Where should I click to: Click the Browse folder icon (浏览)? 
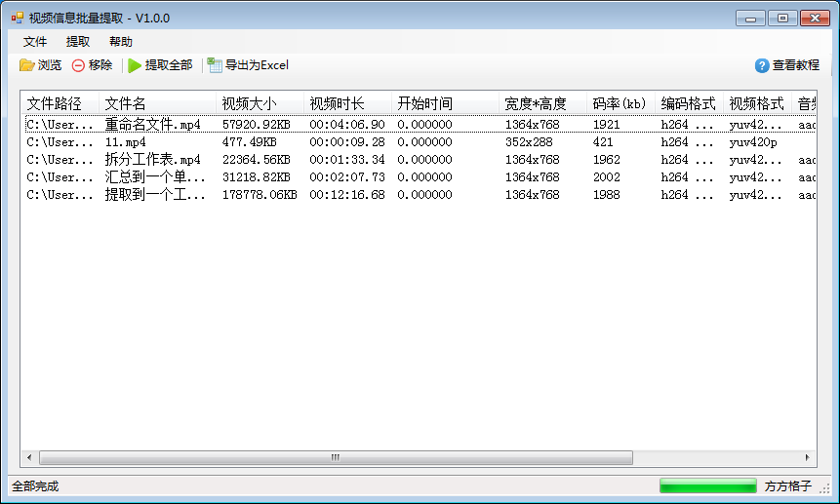(27, 65)
